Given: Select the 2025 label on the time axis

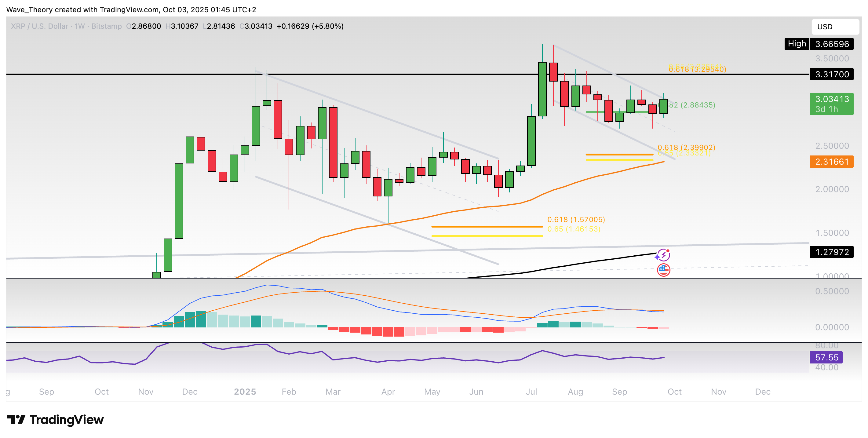Looking at the screenshot, I should [x=245, y=392].
